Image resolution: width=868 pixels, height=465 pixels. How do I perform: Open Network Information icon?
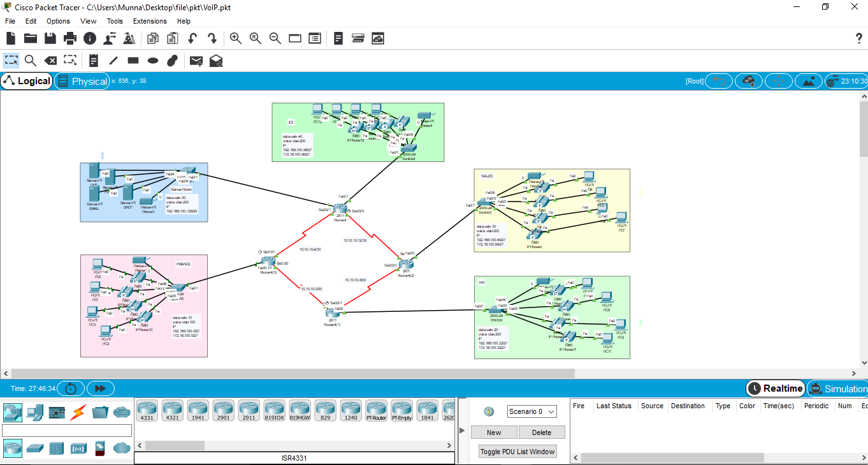[x=90, y=38]
